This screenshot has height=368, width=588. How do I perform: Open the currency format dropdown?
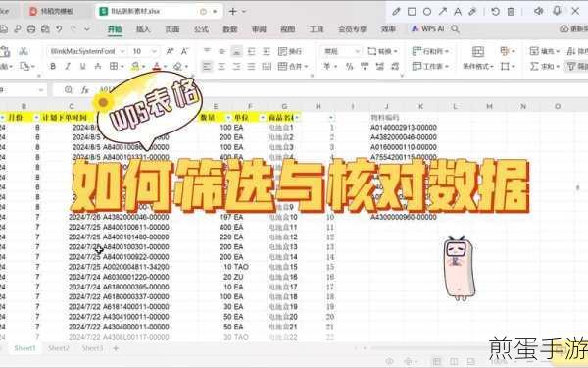pos(330,67)
